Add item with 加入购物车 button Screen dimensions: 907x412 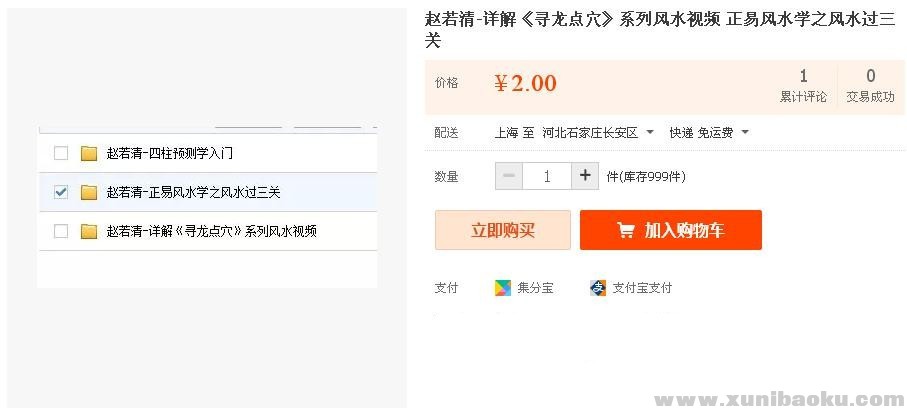pyautogui.click(x=671, y=230)
